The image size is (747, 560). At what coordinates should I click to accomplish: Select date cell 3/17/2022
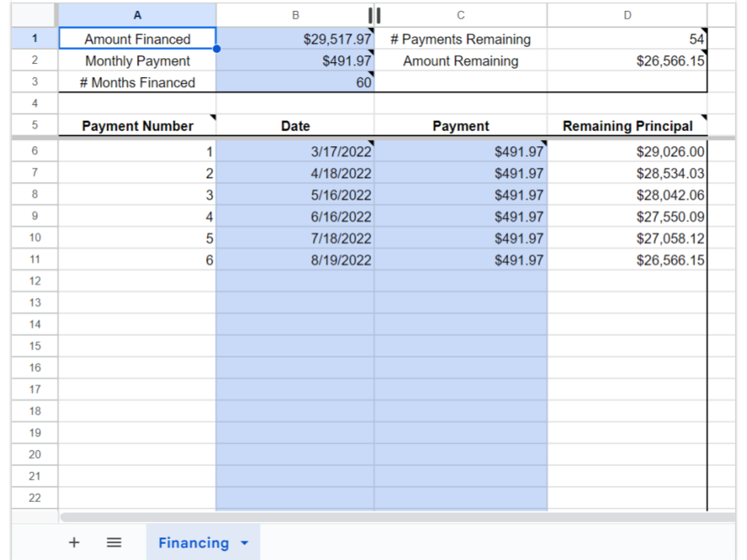pyautogui.click(x=296, y=152)
